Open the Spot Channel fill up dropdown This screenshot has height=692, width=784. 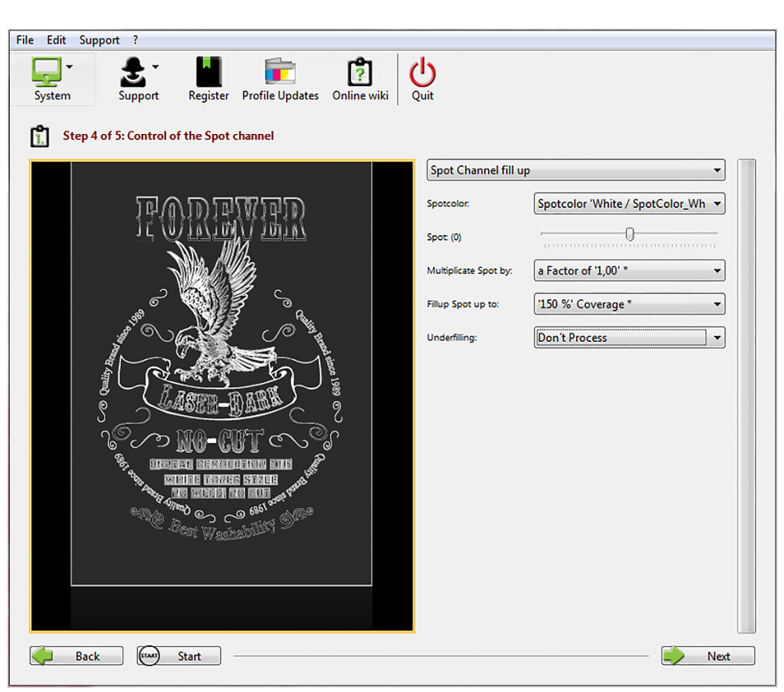point(575,171)
